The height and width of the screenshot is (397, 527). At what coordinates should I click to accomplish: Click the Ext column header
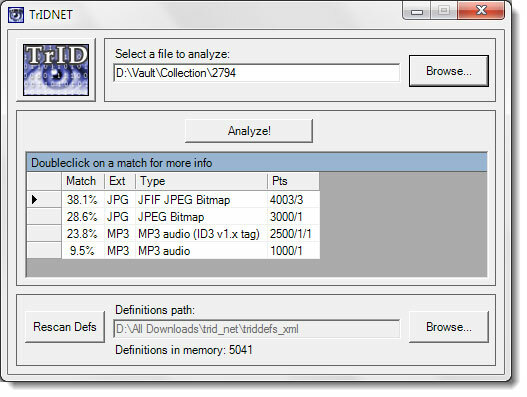click(x=120, y=181)
